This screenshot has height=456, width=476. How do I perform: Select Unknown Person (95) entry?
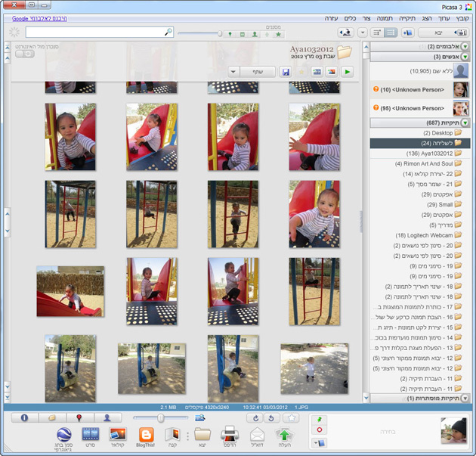pos(420,108)
